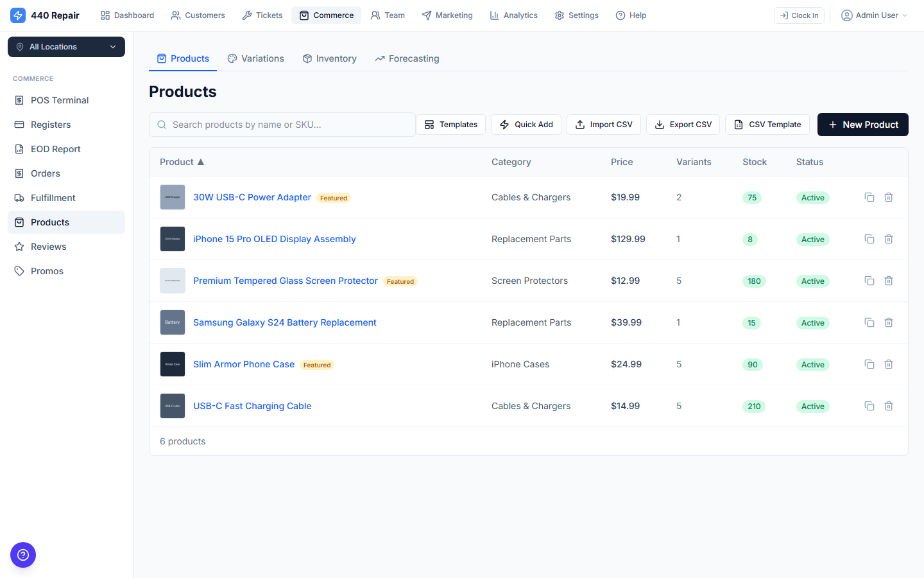Sort products by the Product column
Image resolution: width=924 pixels, height=578 pixels.
[182, 161]
